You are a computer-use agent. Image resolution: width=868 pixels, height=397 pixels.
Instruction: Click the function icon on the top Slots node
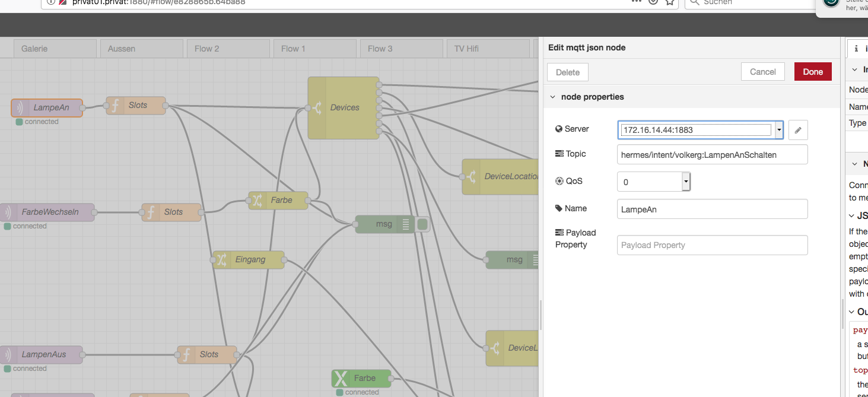[x=115, y=106]
